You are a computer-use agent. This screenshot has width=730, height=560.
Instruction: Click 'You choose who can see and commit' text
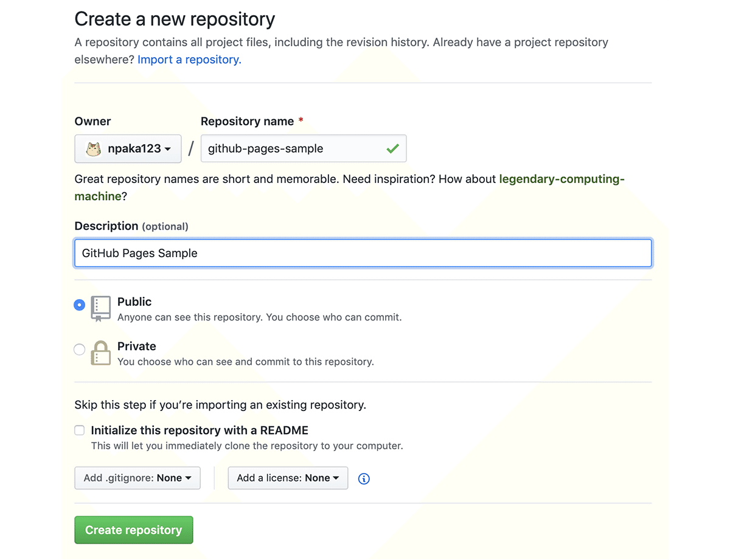246,362
